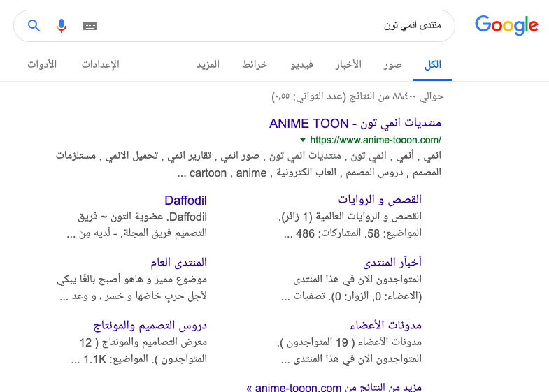Open the الأدوات (Tools) options
This screenshot has height=392, width=549.
coord(42,64)
